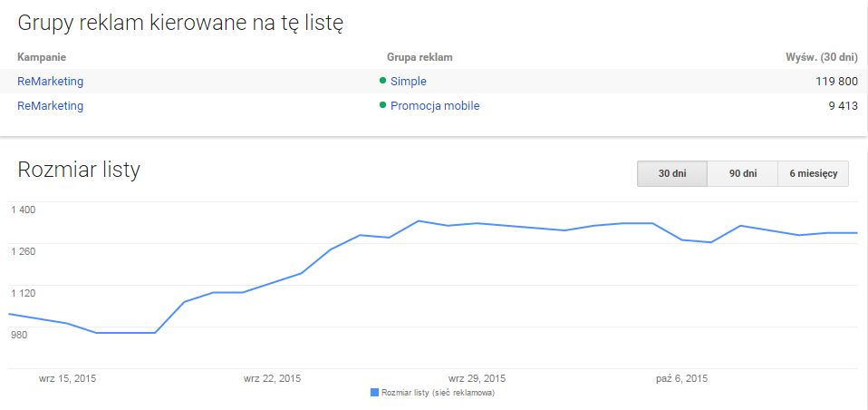Click the Grupa reklam column header
Screen dimensions: 868x410
(x=420, y=57)
